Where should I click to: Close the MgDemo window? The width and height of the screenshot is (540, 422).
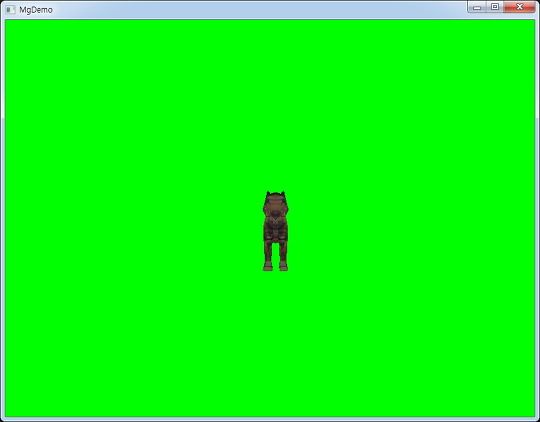pos(520,7)
